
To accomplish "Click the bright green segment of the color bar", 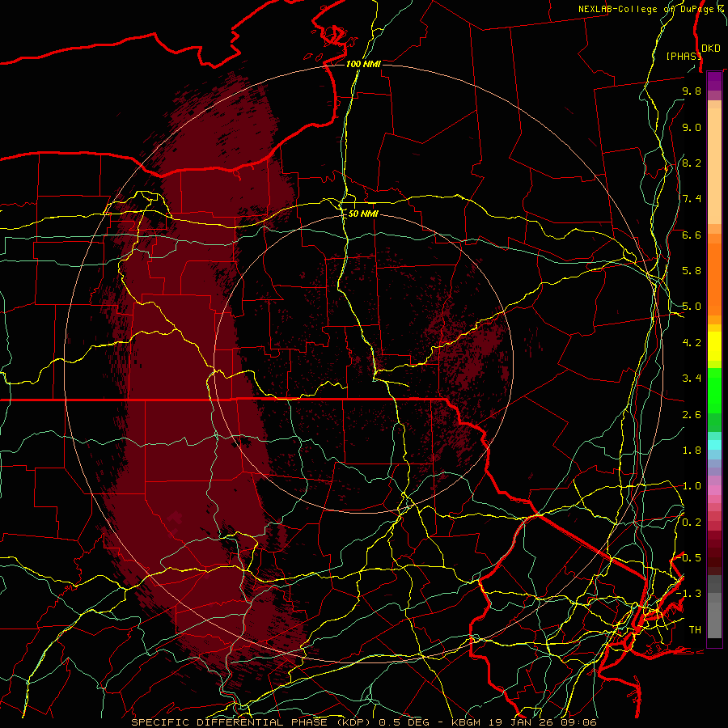I will [x=714, y=390].
